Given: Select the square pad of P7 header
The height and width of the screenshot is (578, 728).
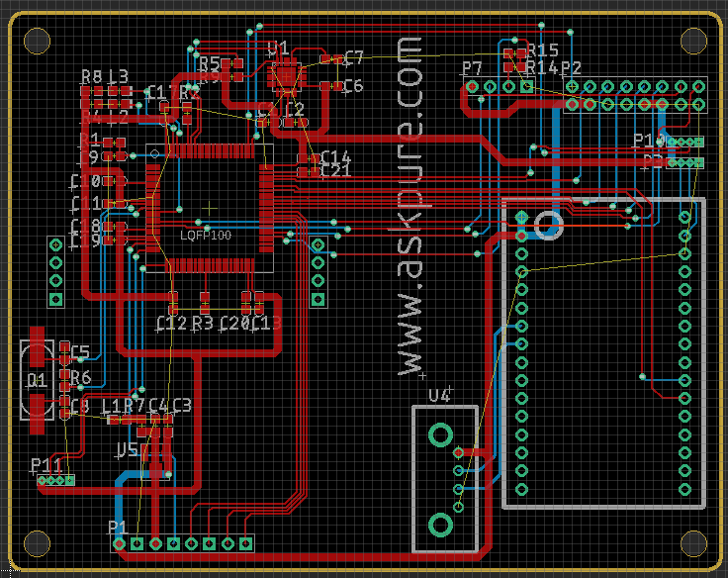Looking at the screenshot, I should click(x=526, y=86).
